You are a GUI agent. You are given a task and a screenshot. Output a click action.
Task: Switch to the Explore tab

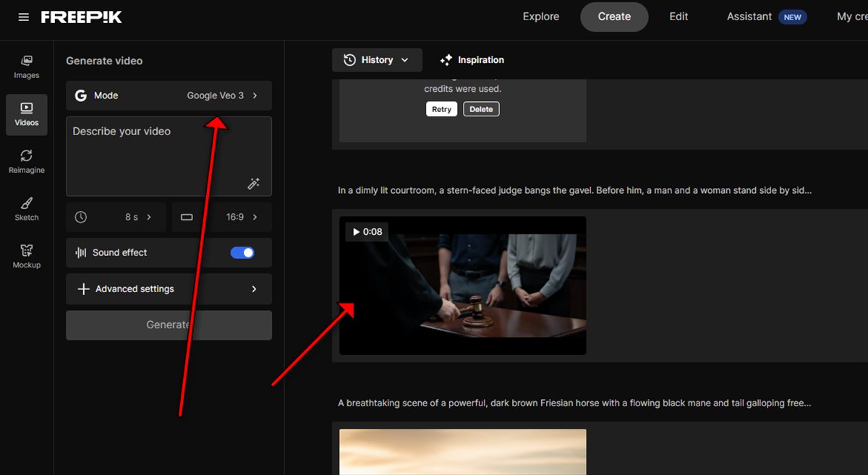541,17
